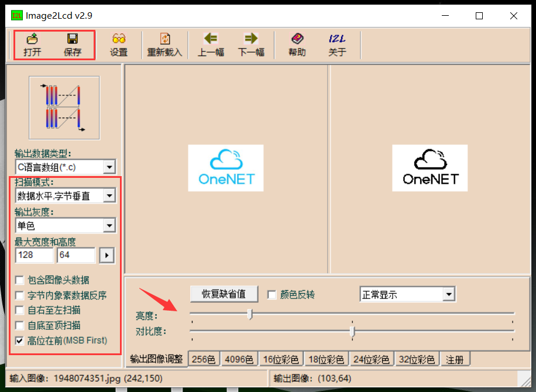This screenshot has height=392, width=536.
Task: View About dialog via the I2L icon
Action: (x=337, y=44)
